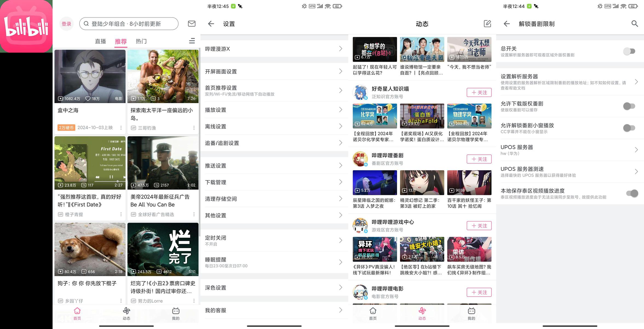Go back from 解锁番剧限制 screen
Image resolution: width=644 pixels, height=329 pixels.
coord(507,24)
